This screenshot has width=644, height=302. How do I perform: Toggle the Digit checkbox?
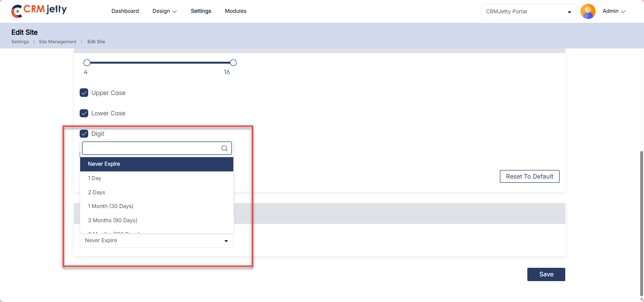coord(84,134)
